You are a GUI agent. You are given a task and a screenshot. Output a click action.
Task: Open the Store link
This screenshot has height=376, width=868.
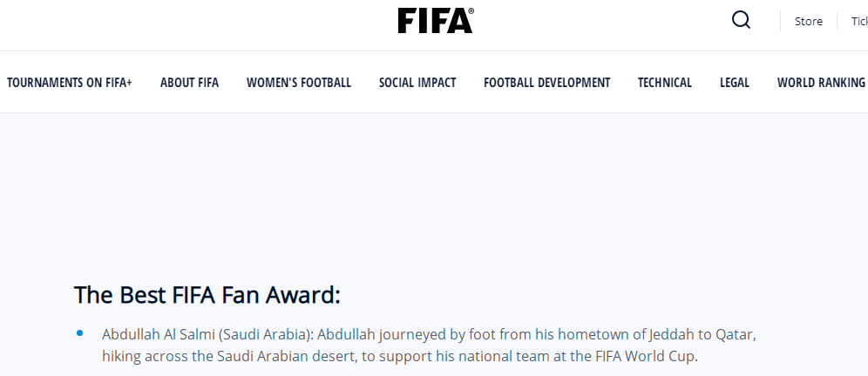[808, 22]
